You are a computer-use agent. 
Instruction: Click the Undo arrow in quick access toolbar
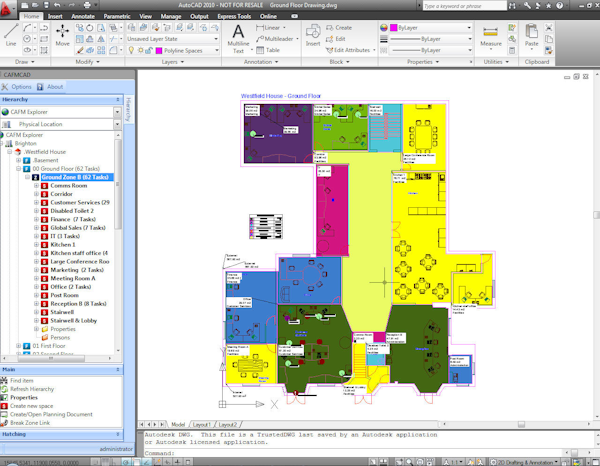[x=57, y=5]
